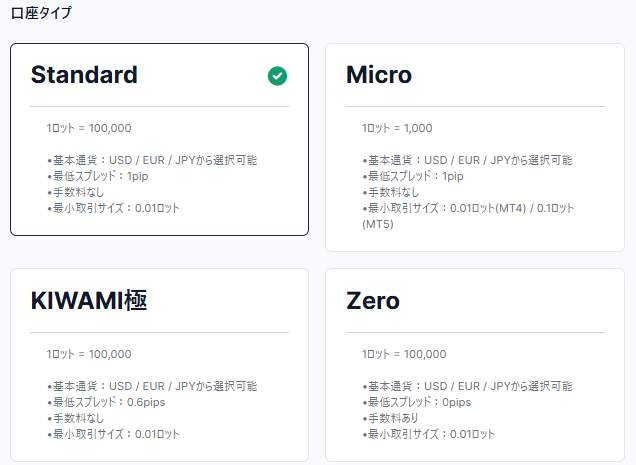Click Zero's 最低スプレッド 0pips line
Screen dimensions: 636x465
tap(417, 402)
